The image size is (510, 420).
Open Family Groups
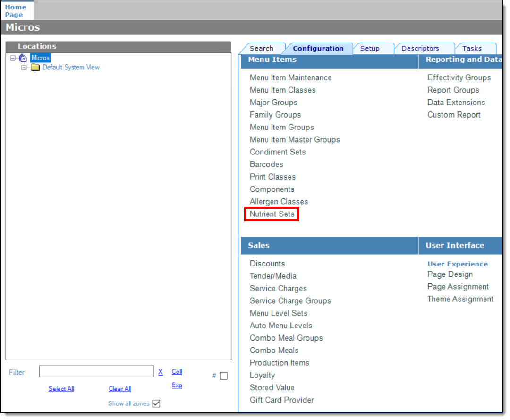click(x=275, y=115)
